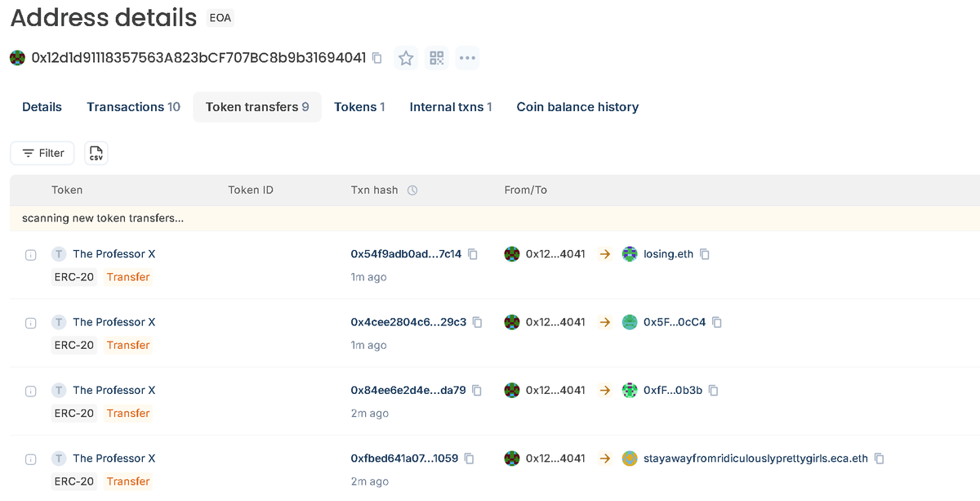Copy the full address 0x12d1d9...4041
Screen dimensions: 980x501
tap(376, 58)
